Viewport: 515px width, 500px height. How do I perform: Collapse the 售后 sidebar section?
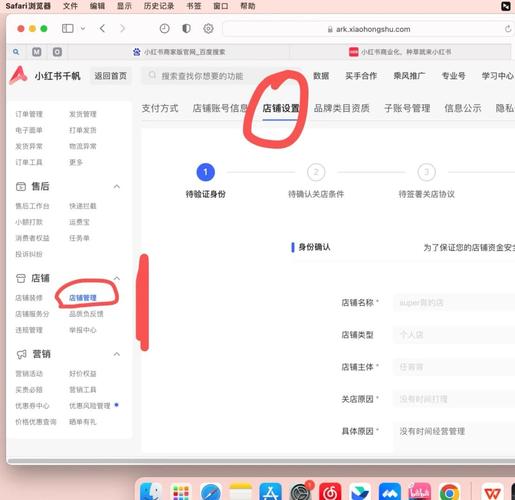click(117, 187)
